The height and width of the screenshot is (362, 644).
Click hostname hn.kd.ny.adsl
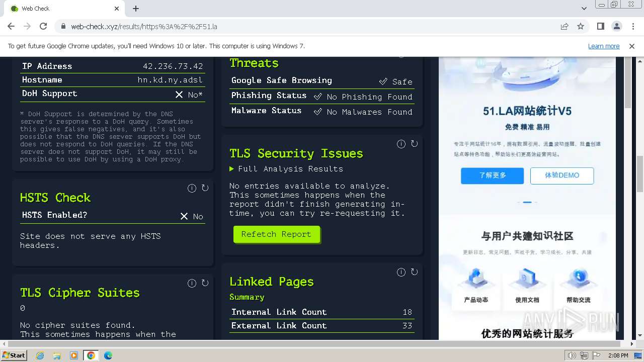[170, 80]
